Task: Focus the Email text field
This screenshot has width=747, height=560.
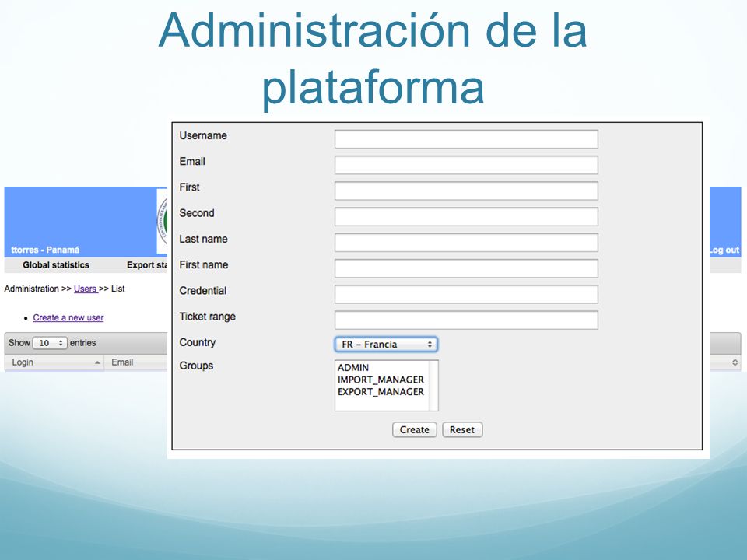Action: click(466, 165)
